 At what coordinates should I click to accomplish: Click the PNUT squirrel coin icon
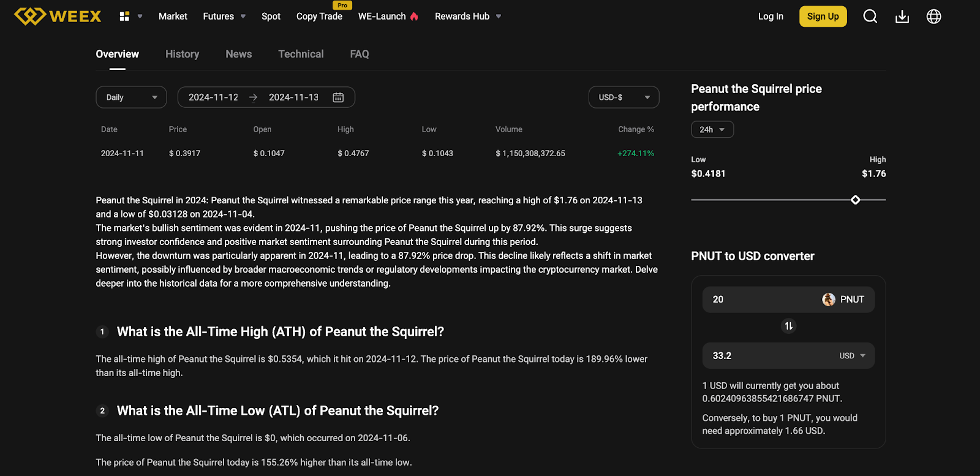pyautogui.click(x=829, y=300)
